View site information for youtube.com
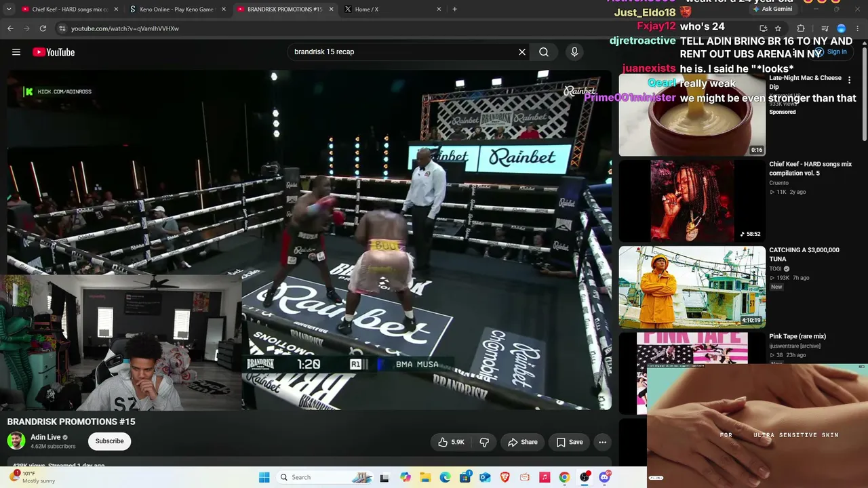Screen dimensions: 868x488 click(62, 28)
